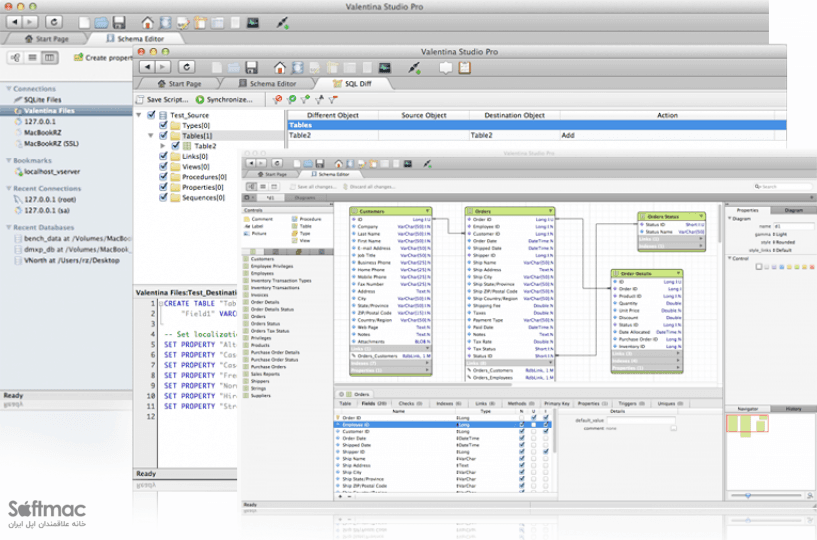This screenshot has width=817, height=540.
Task: Pick the red color swatch in the Control section
Action: [x=812, y=267]
